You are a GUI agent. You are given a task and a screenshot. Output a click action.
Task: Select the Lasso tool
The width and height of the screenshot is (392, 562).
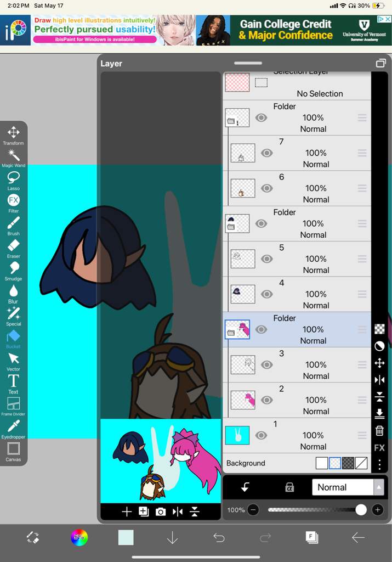click(x=13, y=181)
